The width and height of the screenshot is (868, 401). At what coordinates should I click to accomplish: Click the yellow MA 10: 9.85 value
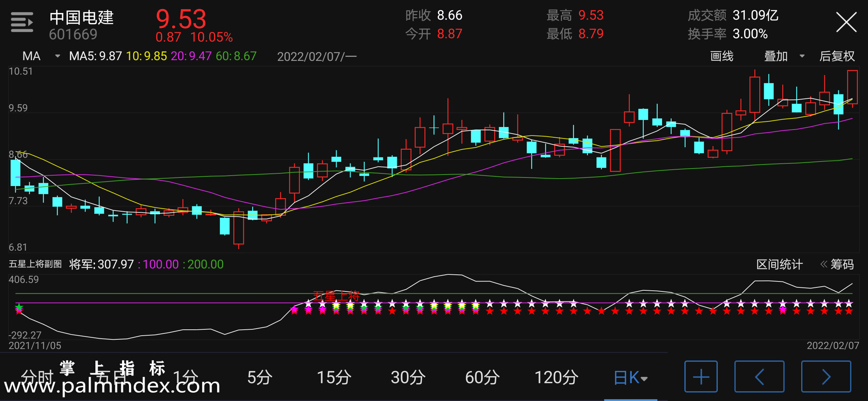coord(147,56)
